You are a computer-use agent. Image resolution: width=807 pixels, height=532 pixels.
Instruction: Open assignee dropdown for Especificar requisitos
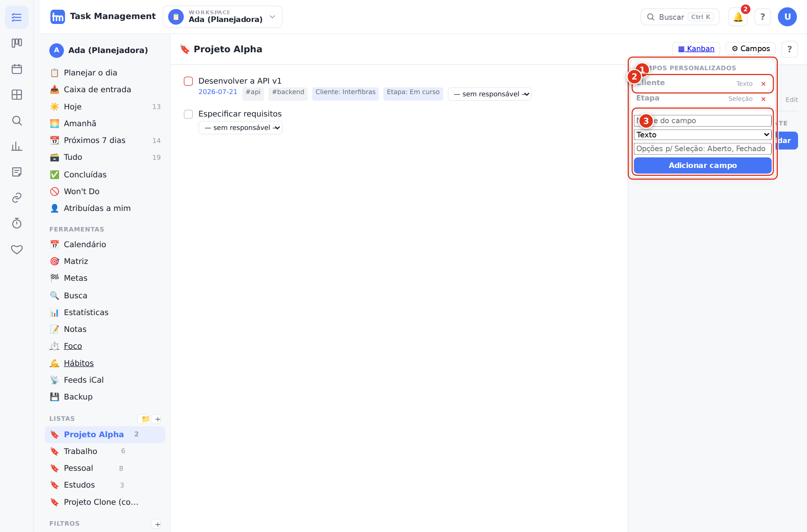click(x=240, y=128)
